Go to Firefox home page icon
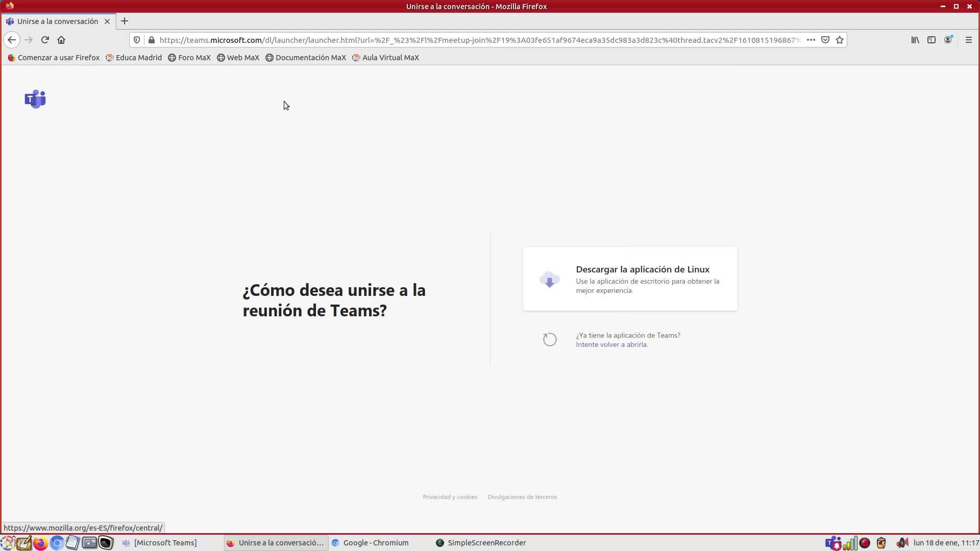Viewport: 980px width, 551px height. click(61, 40)
